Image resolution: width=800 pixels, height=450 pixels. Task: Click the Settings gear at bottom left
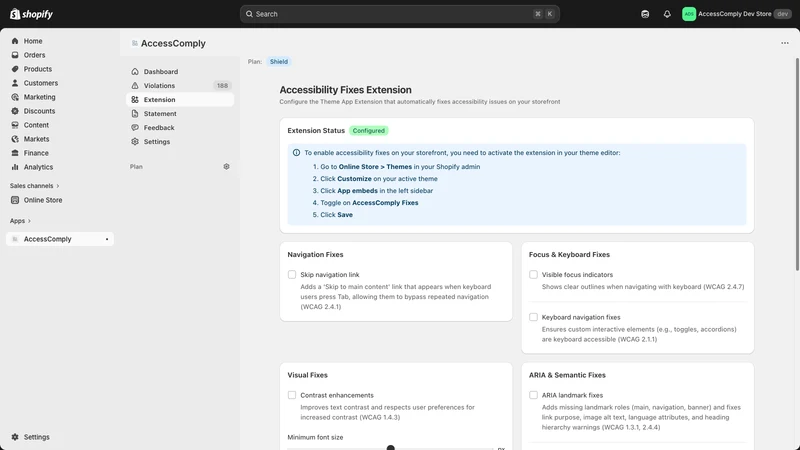point(15,437)
